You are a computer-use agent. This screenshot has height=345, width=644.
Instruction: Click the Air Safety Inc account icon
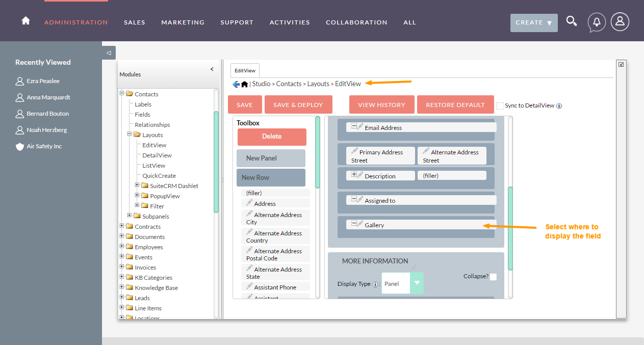pos(20,146)
